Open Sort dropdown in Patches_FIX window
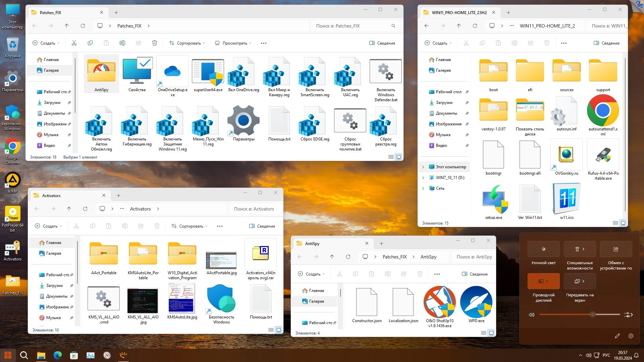The height and width of the screenshot is (362, 644). [187, 43]
